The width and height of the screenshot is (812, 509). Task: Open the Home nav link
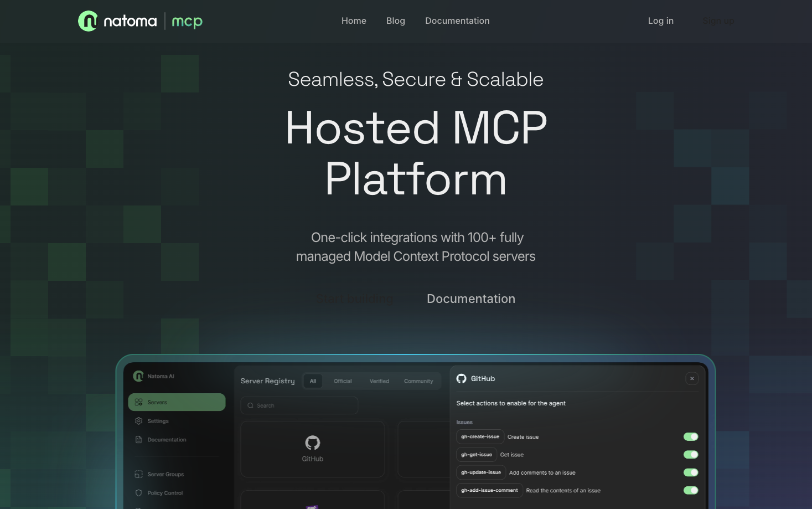(354, 21)
